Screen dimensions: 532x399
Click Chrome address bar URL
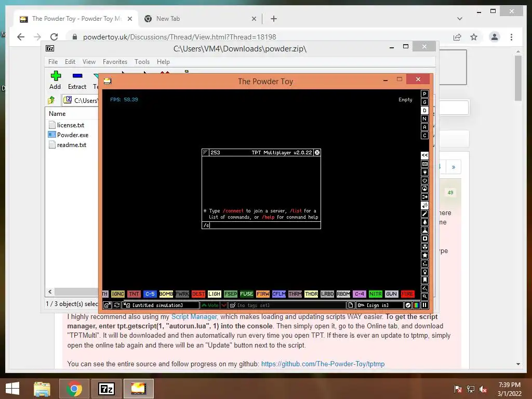click(179, 37)
